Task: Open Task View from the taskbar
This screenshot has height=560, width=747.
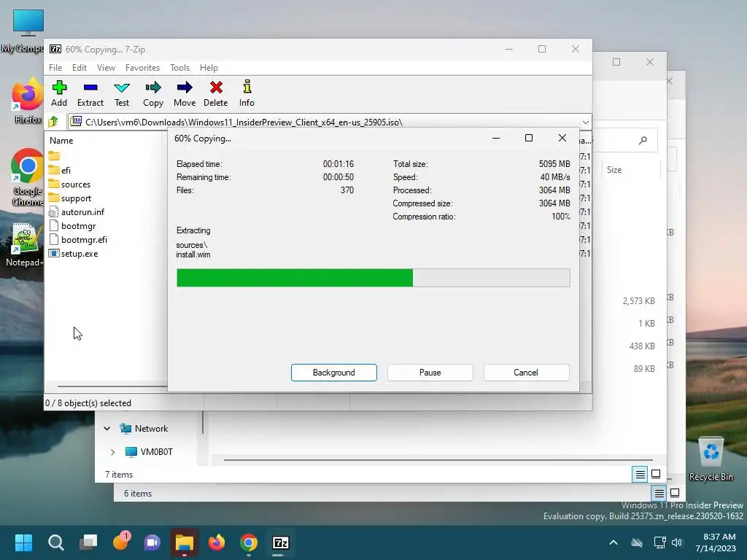Action: (x=88, y=542)
